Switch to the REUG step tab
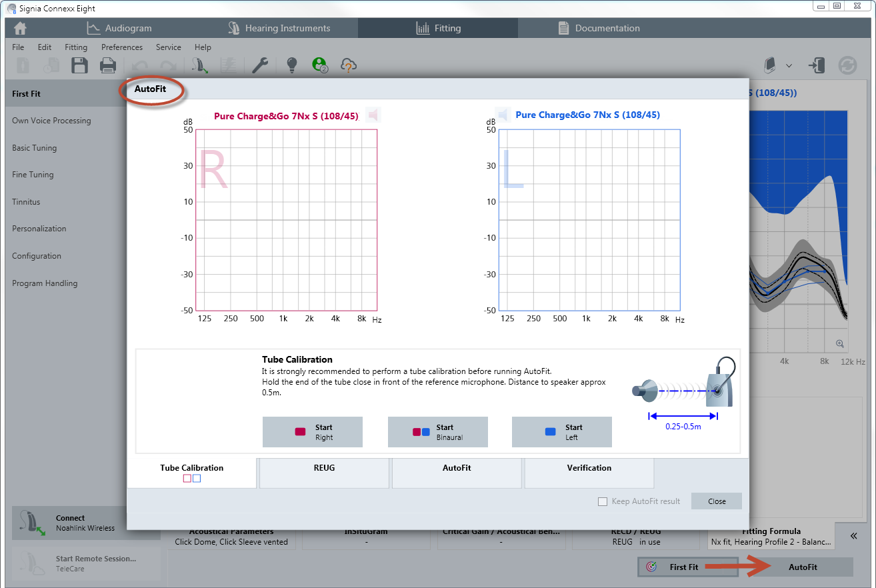The width and height of the screenshot is (876, 588). tap(324, 473)
